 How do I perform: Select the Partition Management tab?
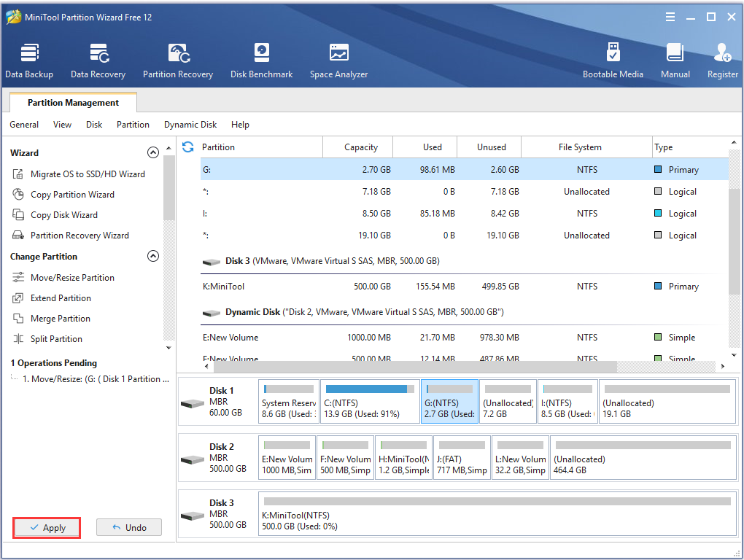73,103
